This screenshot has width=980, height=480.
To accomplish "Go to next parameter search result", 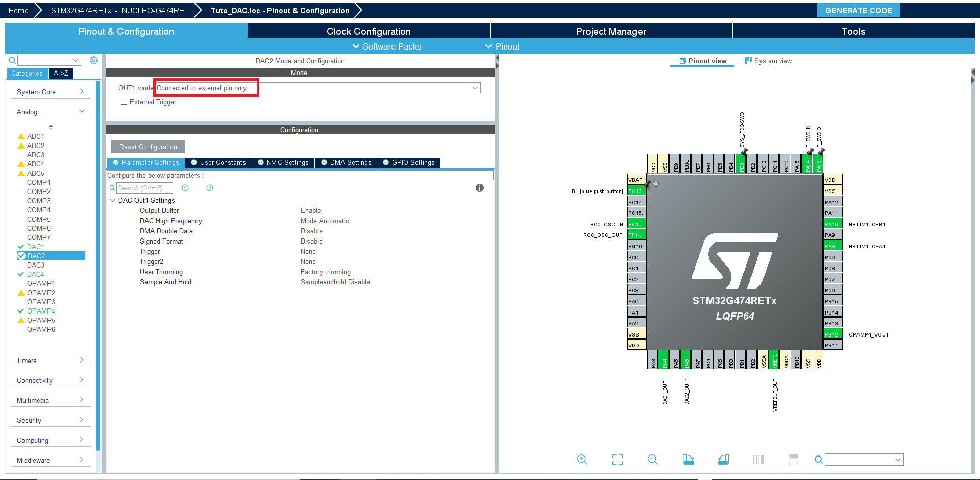I will (x=210, y=188).
